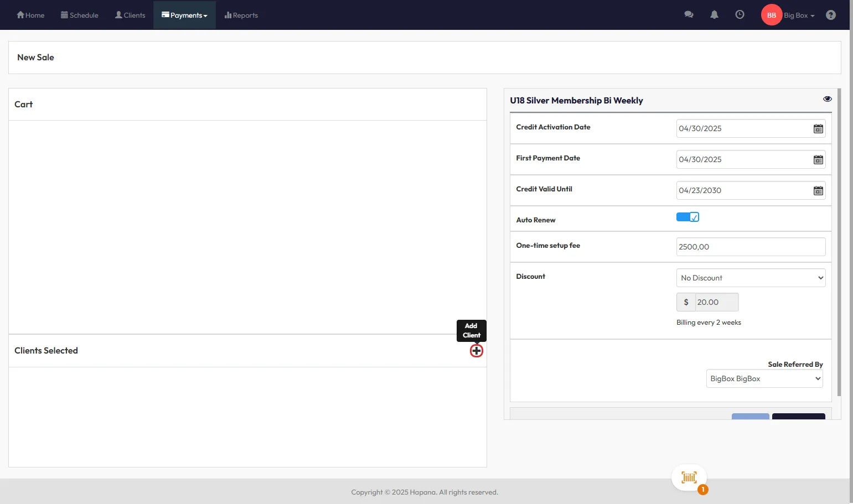Viewport: 853px width, 504px height.
Task: Toggle membership visibility eye icon
Action: coord(827,99)
